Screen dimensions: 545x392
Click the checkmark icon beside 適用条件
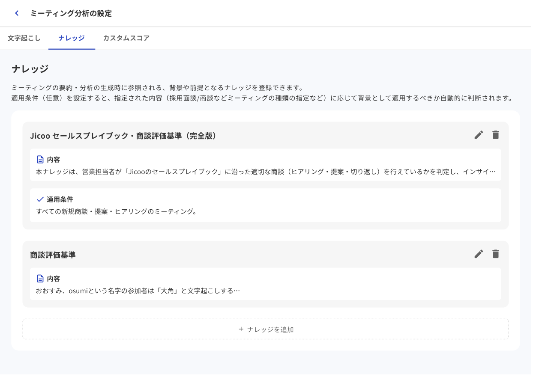(40, 199)
